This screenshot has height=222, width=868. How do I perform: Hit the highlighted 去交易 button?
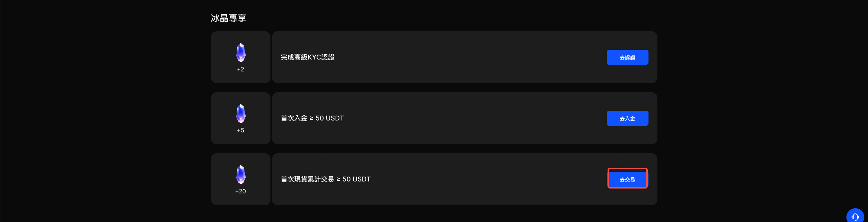point(627,179)
